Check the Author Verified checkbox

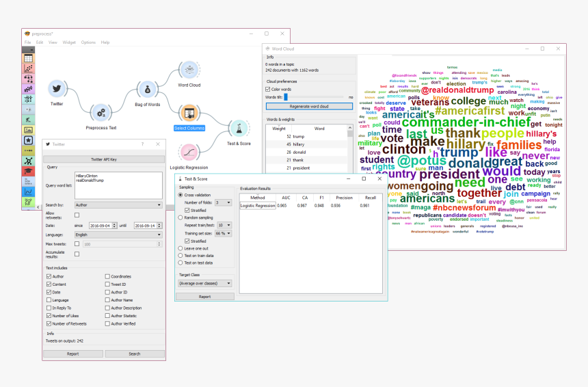point(107,323)
